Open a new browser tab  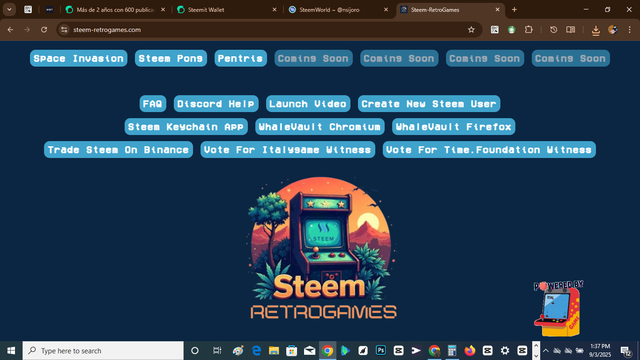pyautogui.click(x=514, y=9)
